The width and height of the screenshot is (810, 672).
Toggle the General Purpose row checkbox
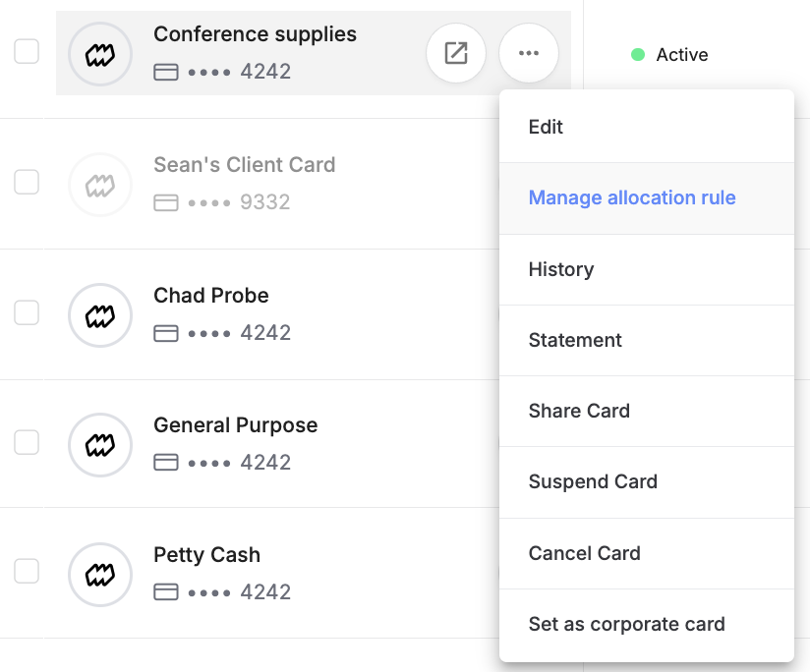27,442
